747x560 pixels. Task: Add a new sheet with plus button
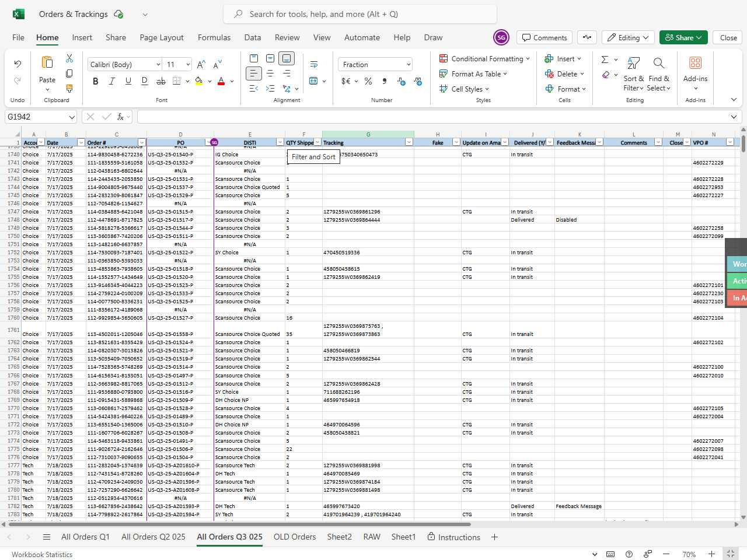(494, 537)
